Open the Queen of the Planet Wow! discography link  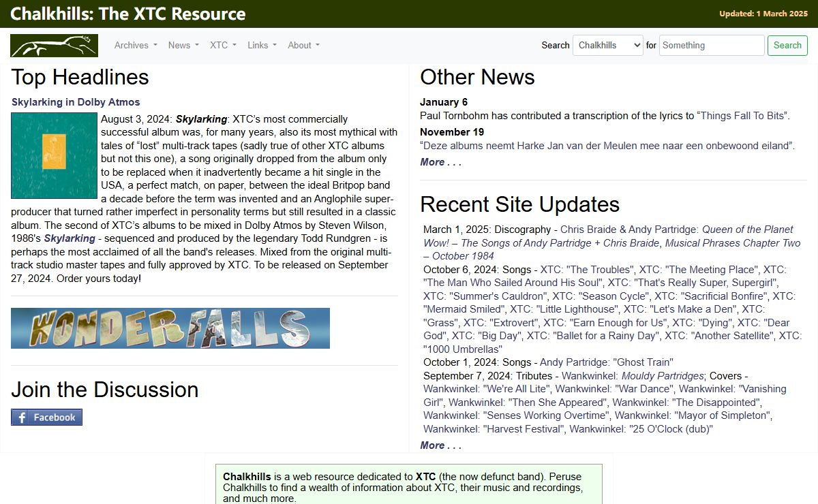(x=609, y=236)
